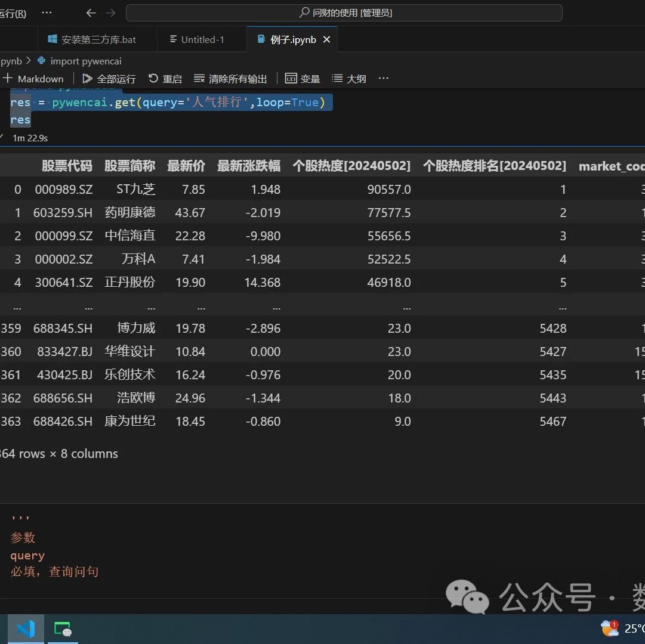The width and height of the screenshot is (645, 644).
Task: Select the cell 000989.SZ
Action: pos(64,190)
